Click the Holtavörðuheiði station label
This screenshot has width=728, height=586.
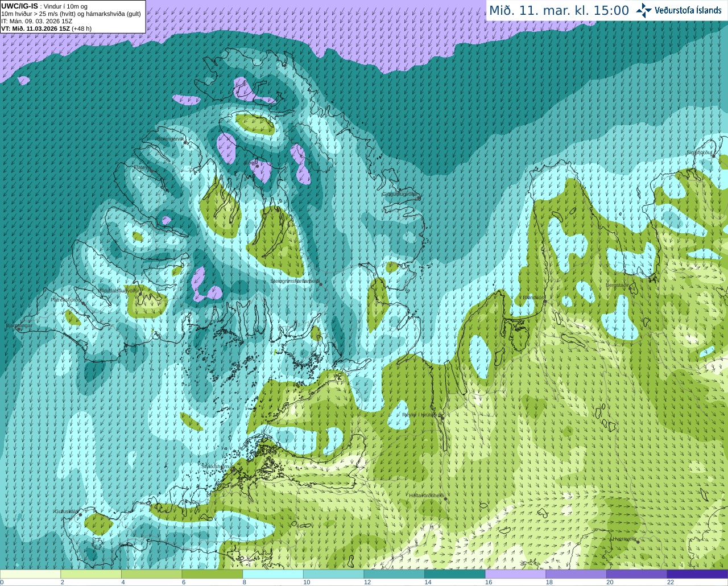tap(427, 496)
